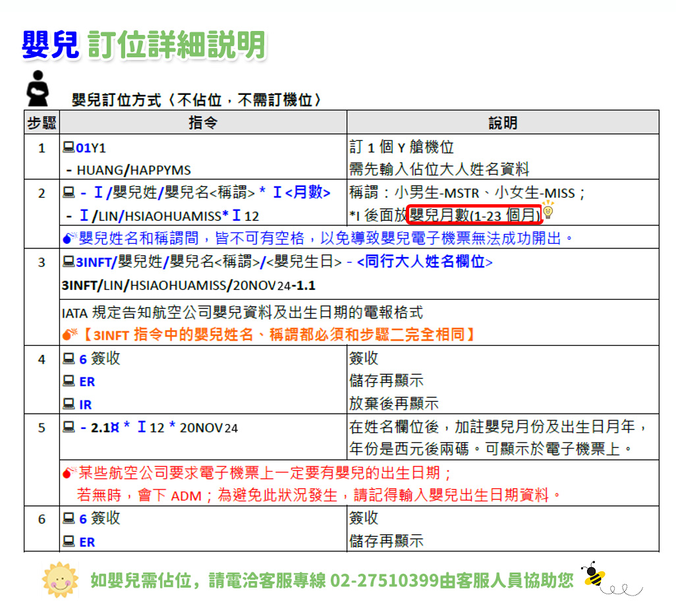Click the 嬰兒 訂位詳細說明 page title
This screenshot has height=616, width=676.
(x=144, y=45)
